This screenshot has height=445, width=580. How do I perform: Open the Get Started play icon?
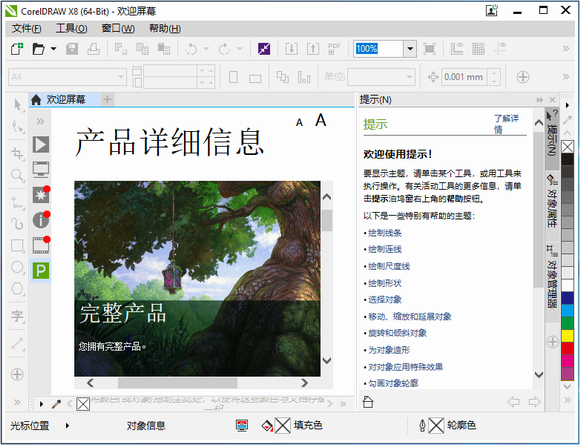[x=41, y=144]
